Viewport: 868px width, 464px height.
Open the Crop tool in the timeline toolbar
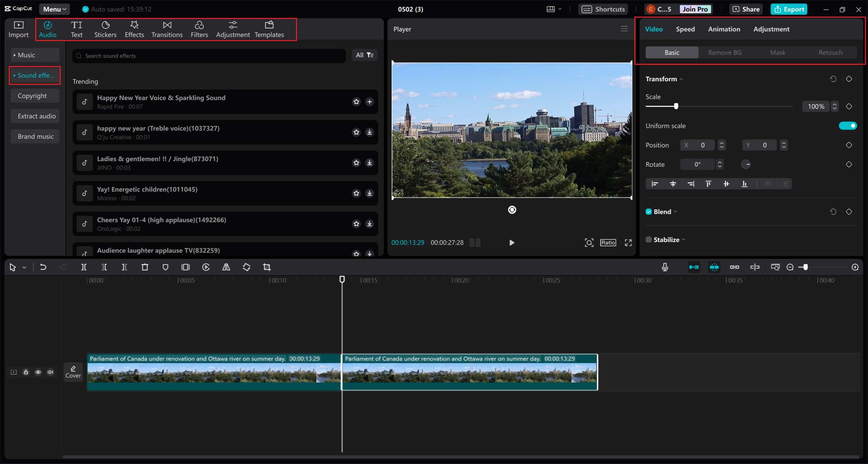267,267
